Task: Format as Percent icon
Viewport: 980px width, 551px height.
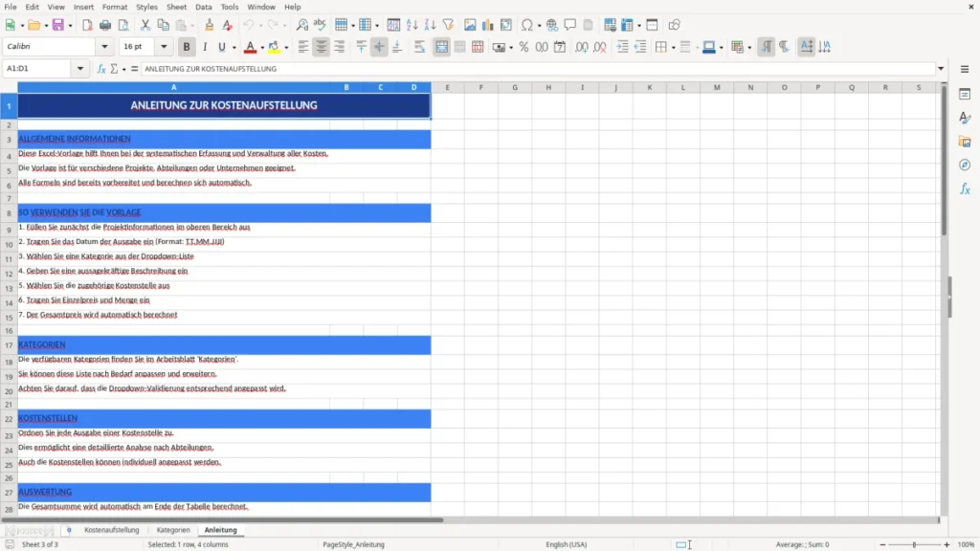Action: click(x=523, y=47)
